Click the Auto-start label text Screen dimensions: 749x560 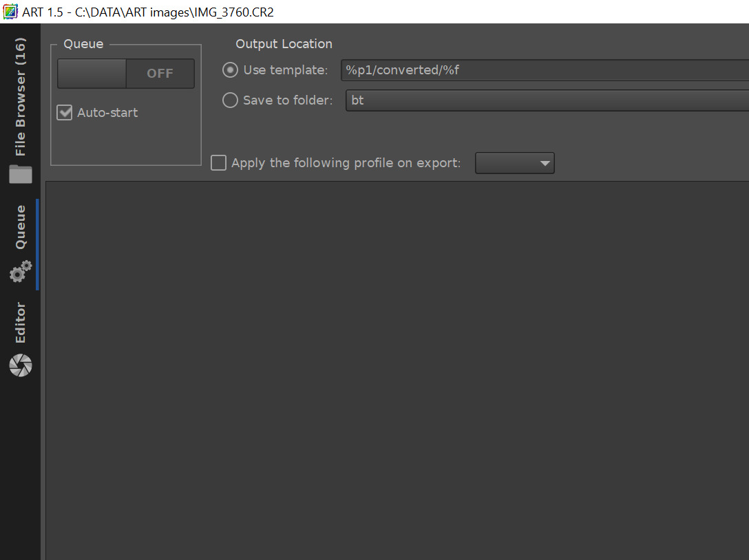pyautogui.click(x=107, y=113)
